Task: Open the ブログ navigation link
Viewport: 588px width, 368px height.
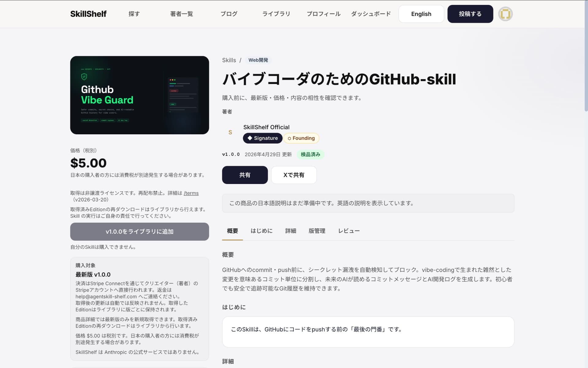Action: (229, 14)
